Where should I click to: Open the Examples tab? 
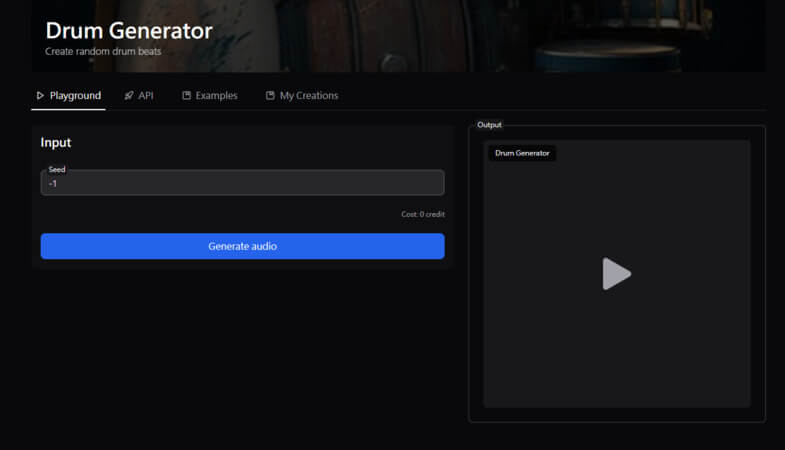click(210, 96)
